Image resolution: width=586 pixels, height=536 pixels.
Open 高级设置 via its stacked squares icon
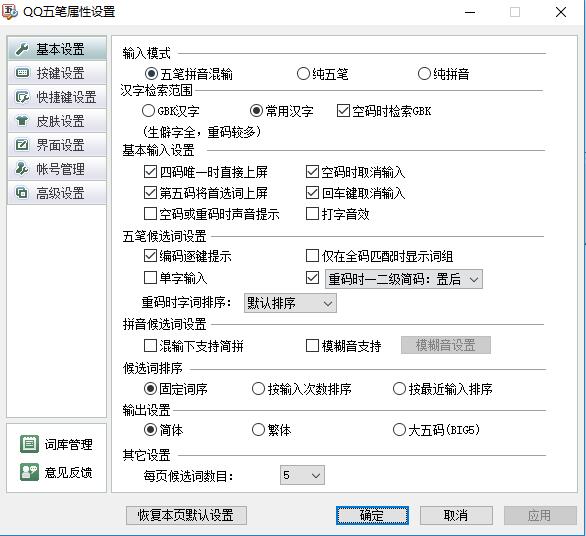click(22, 193)
